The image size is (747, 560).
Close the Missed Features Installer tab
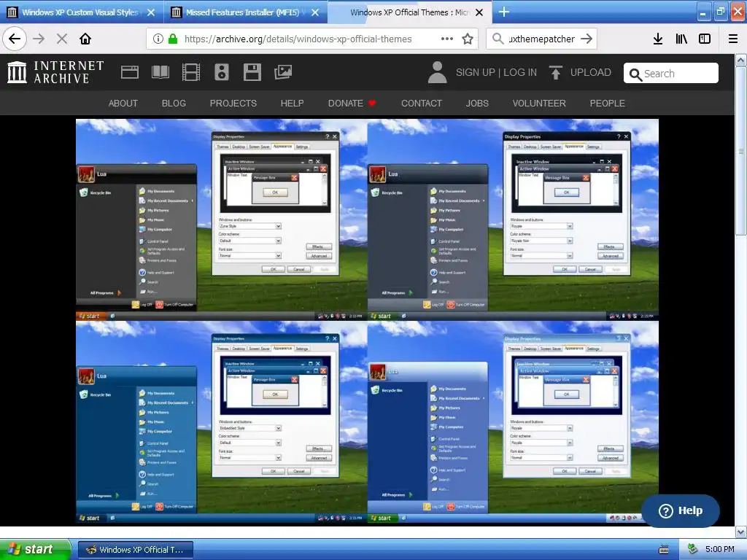[315, 12]
